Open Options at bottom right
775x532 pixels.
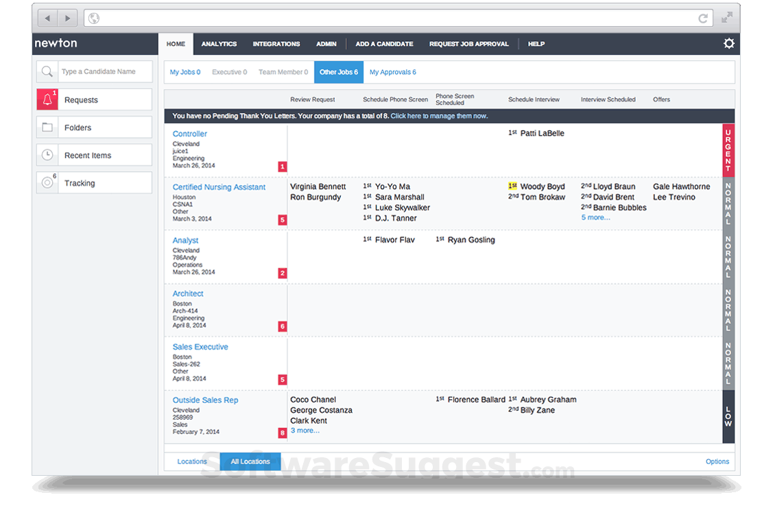(717, 461)
